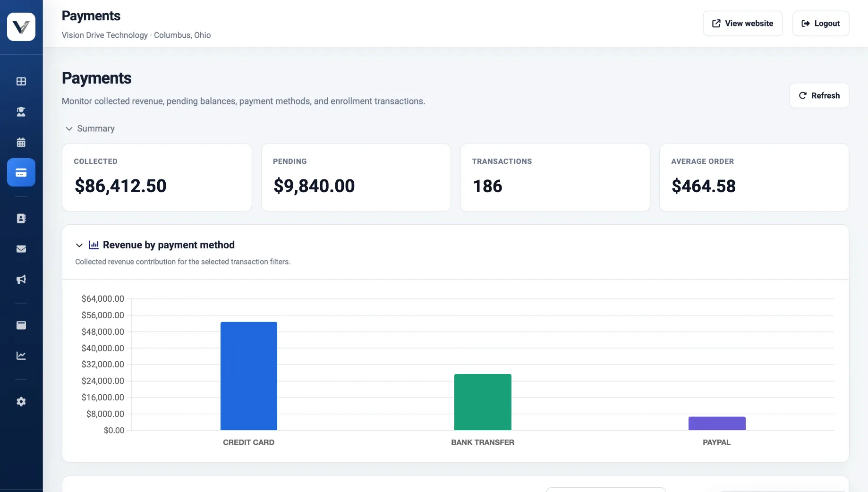868x492 pixels.
Task: Click the View website button
Action: pyautogui.click(x=743, y=24)
